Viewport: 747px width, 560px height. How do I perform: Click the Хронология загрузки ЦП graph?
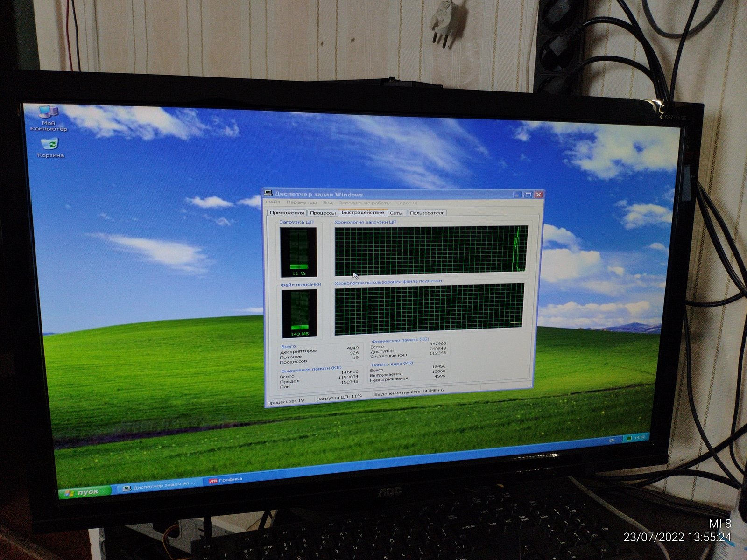[431, 251]
